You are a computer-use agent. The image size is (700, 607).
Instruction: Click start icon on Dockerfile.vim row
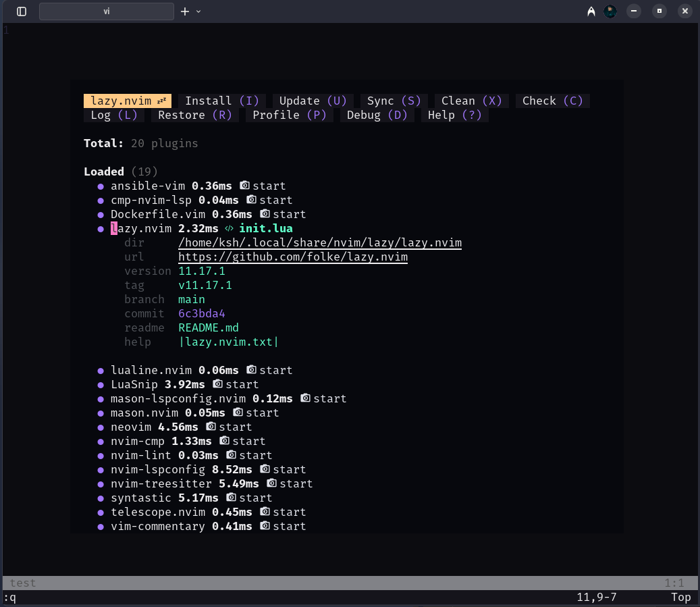265,214
